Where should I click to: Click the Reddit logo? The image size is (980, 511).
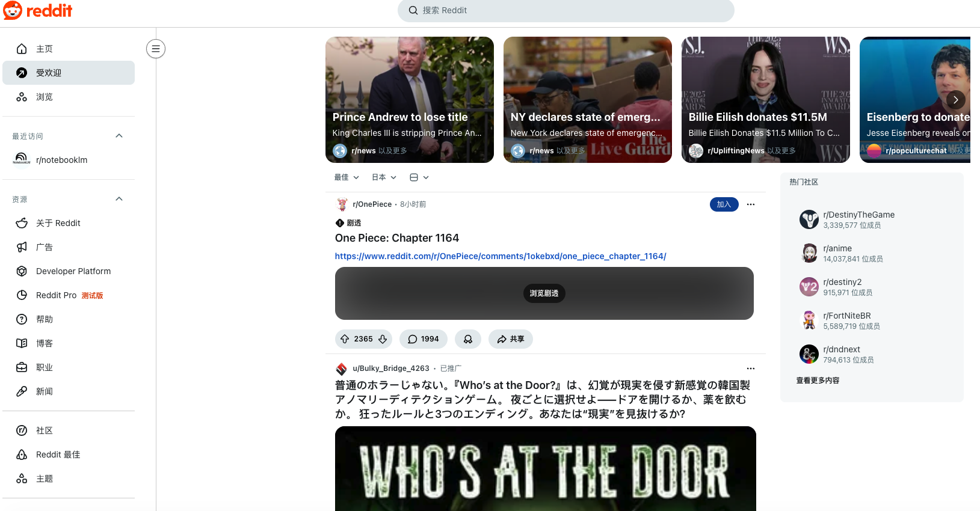point(38,10)
